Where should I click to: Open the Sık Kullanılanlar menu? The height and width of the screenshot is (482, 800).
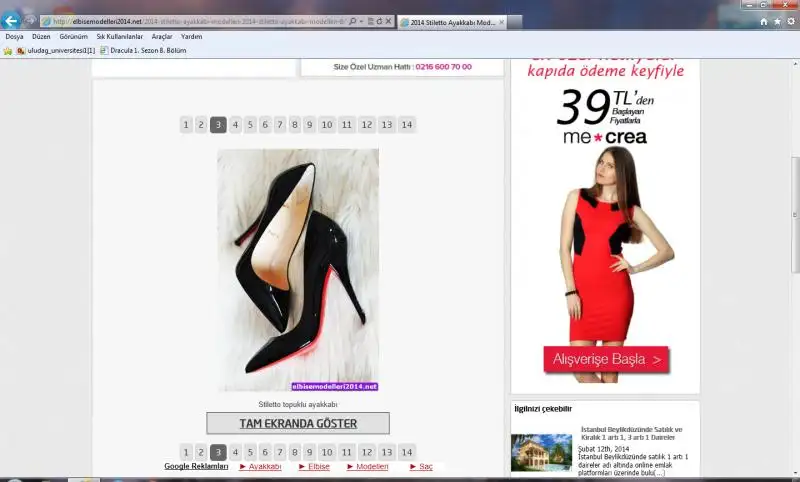tap(120, 37)
